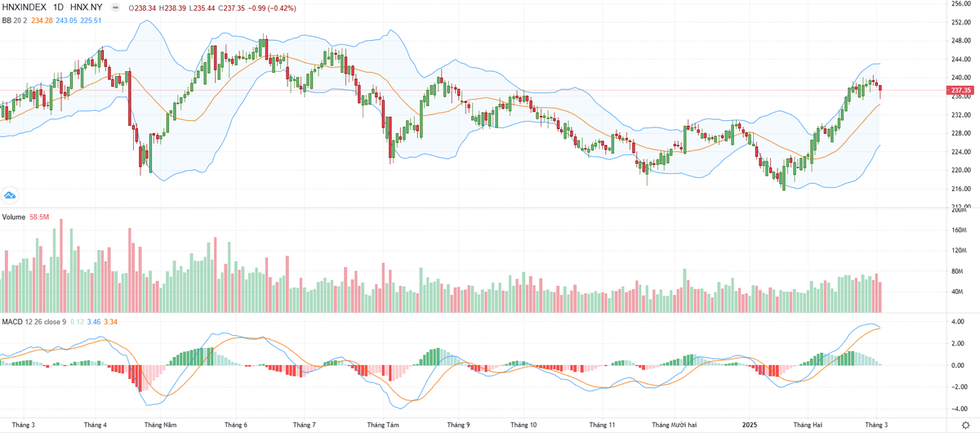Click the Volume value 58.5M
This screenshot has width=980, height=433.
coord(40,217)
